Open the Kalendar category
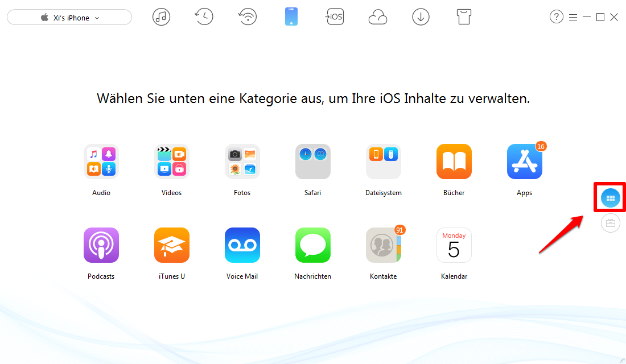The height and width of the screenshot is (364, 626). pos(454,245)
